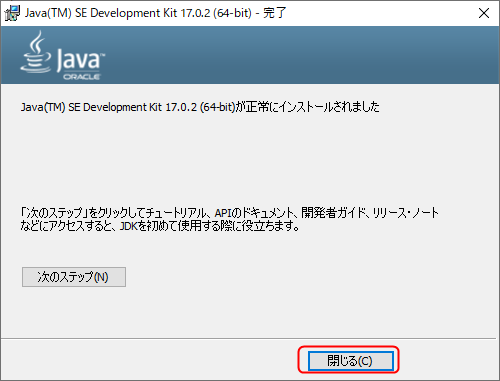Click the 17.0.2 version number in the success message

pyautogui.click(x=181, y=107)
